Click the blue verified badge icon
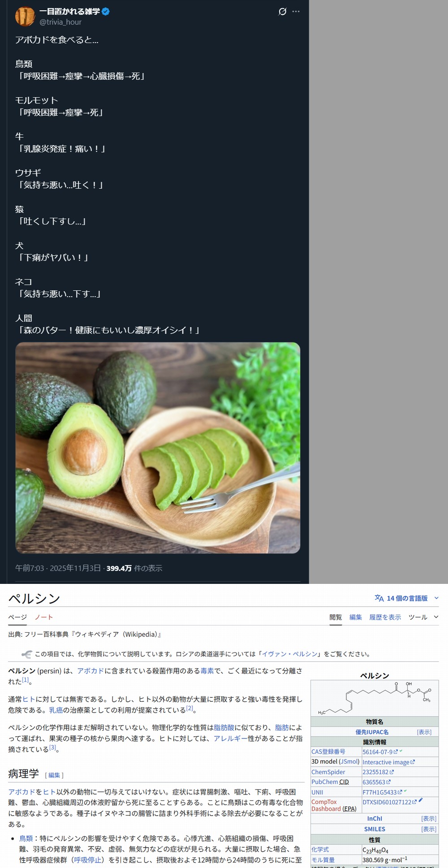The height and width of the screenshot is (868, 448). [106, 12]
